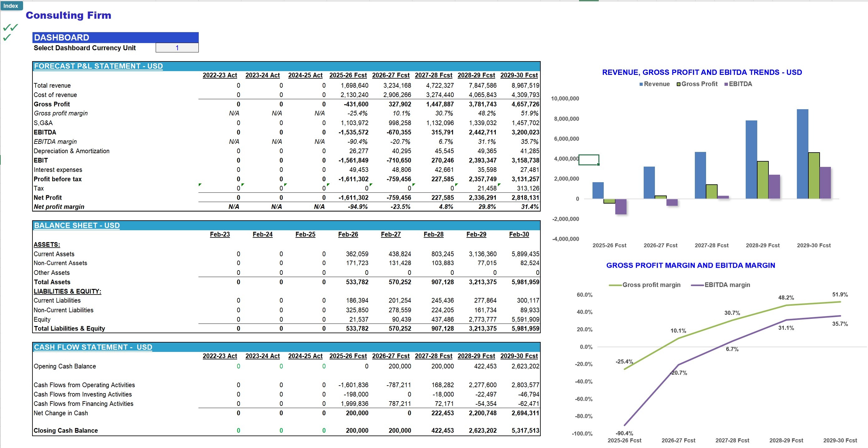Select Gross Profit value -431,600
This screenshot has width=868, height=448.
click(x=356, y=105)
